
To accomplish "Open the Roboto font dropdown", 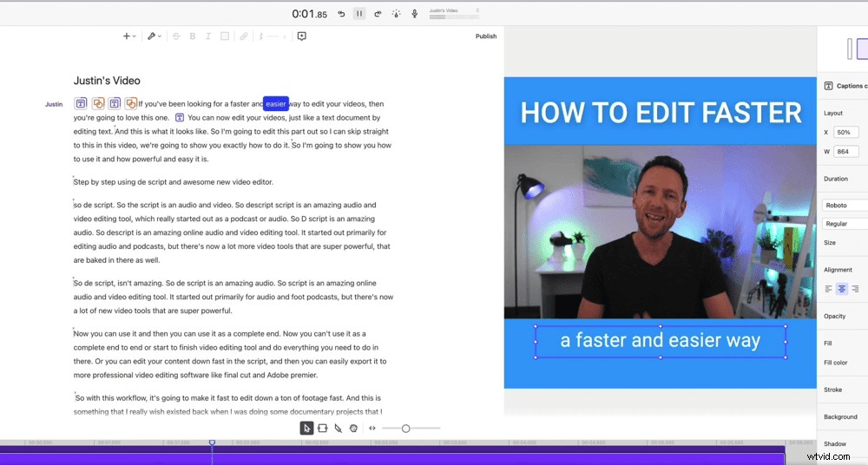I will coord(845,205).
